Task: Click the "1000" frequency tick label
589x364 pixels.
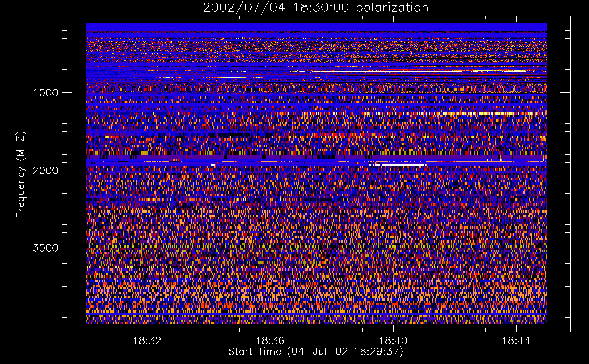Action: pyautogui.click(x=46, y=93)
